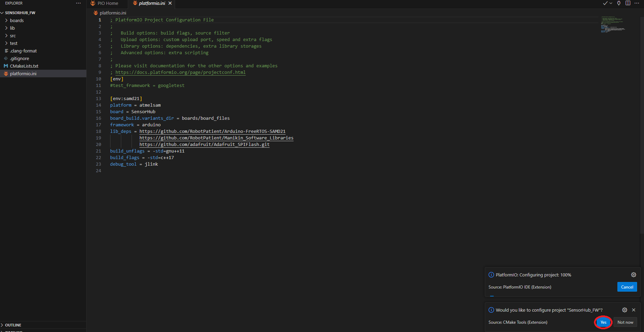Image resolution: width=644 pixels, height=332 pixels.
Task: Open notification settings gear for CMake Tools prompt
Action: coord(624,310)
